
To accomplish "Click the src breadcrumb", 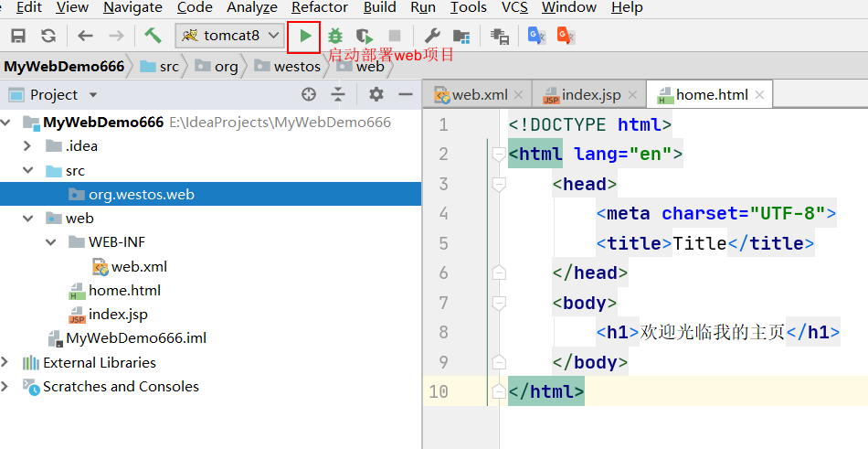I will coord(160,67).
